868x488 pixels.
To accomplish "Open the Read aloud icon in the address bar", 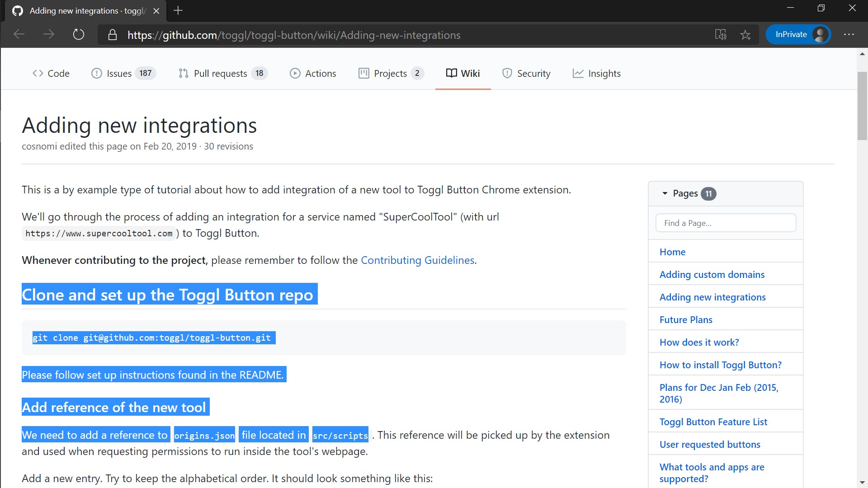I will (x=722, y=35).
